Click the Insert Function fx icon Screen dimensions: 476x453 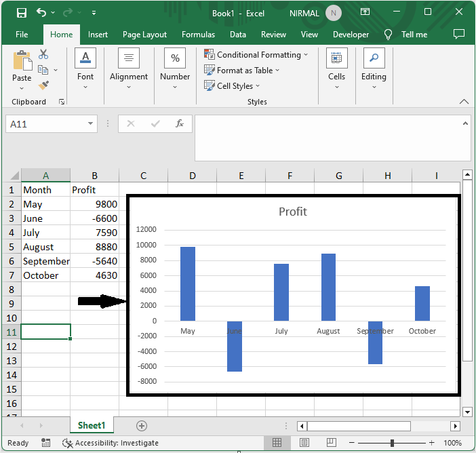point(180,124)
